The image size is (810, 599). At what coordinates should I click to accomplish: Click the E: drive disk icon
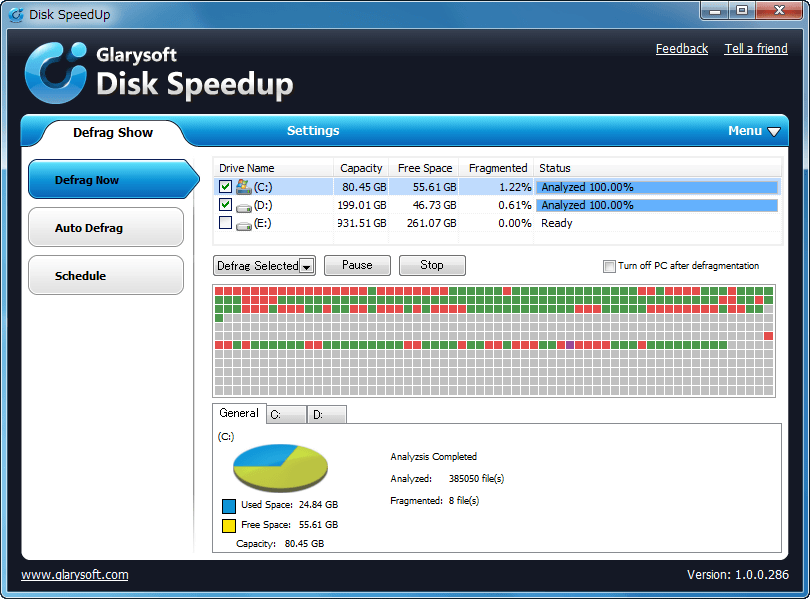[x=243, y=226]
